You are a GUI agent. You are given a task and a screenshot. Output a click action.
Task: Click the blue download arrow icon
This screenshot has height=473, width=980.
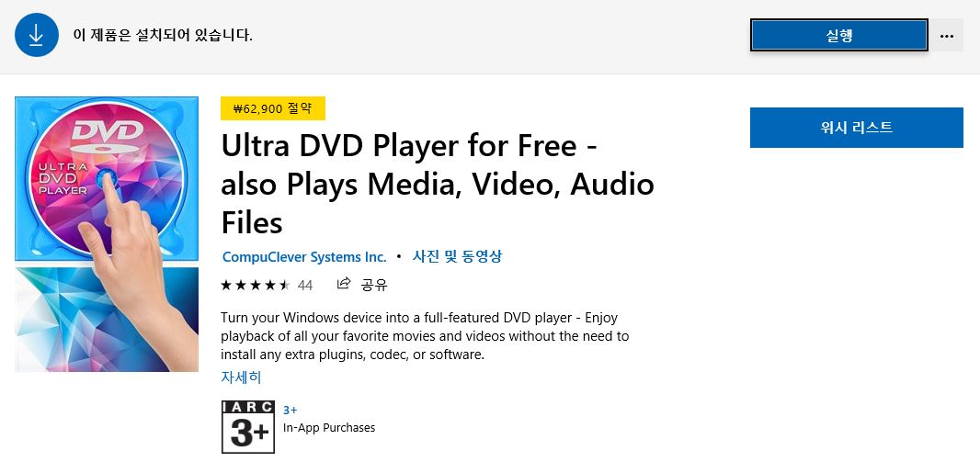tap(36, 35)
